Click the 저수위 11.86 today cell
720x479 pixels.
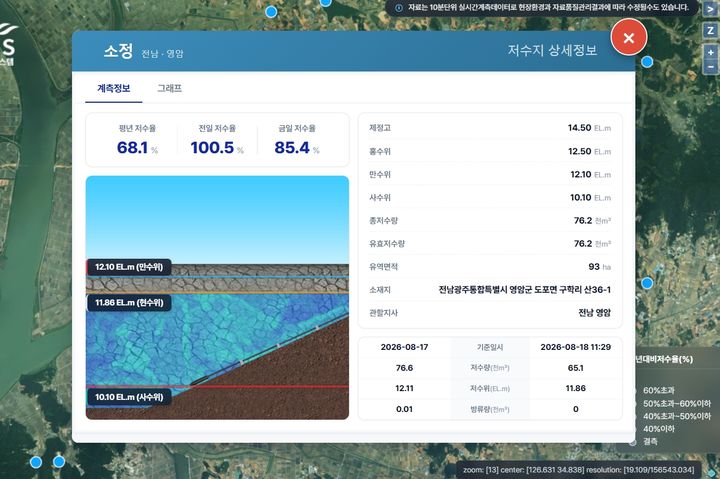point(575,389)
